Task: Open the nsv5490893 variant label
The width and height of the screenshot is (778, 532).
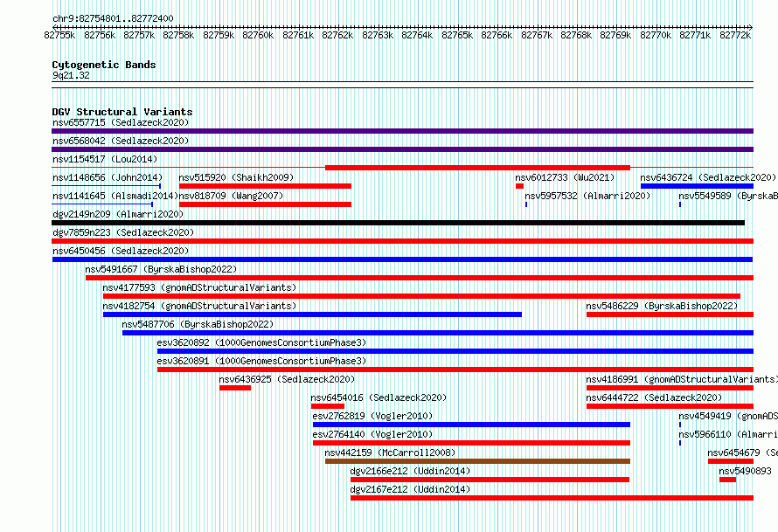Action: [x=746, y=471]
